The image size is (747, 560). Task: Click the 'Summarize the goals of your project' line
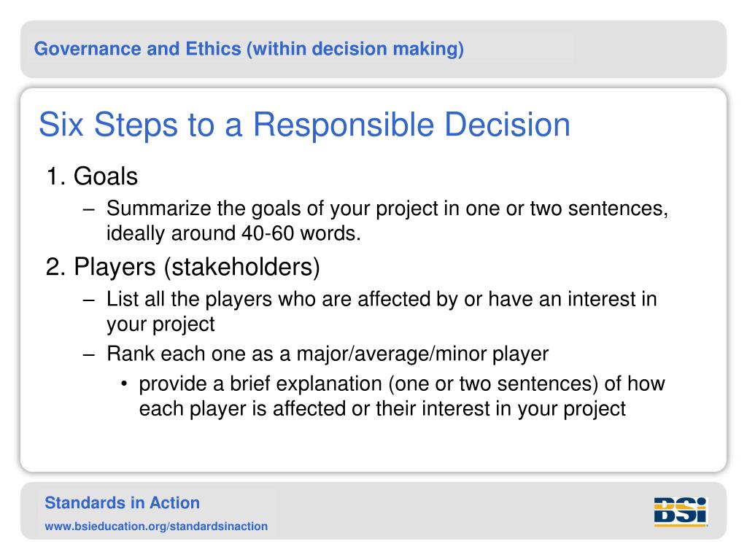pos(387,209)
